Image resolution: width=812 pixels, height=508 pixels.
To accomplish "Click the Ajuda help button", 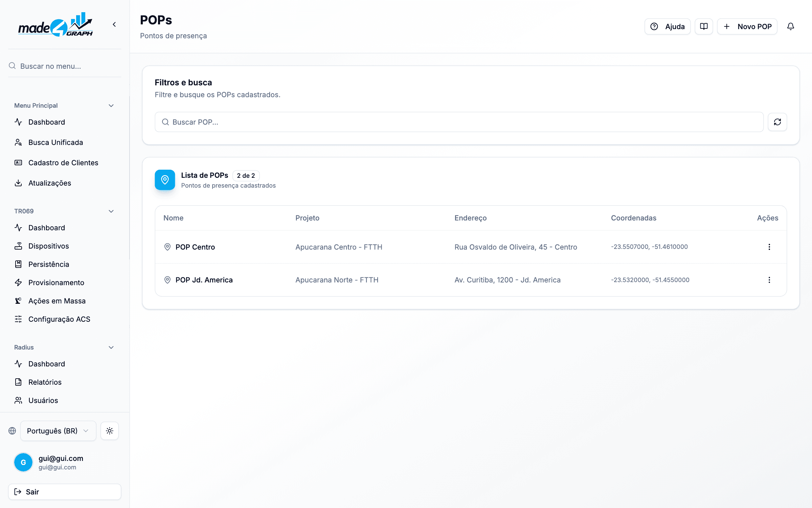I will pos(667,26).
